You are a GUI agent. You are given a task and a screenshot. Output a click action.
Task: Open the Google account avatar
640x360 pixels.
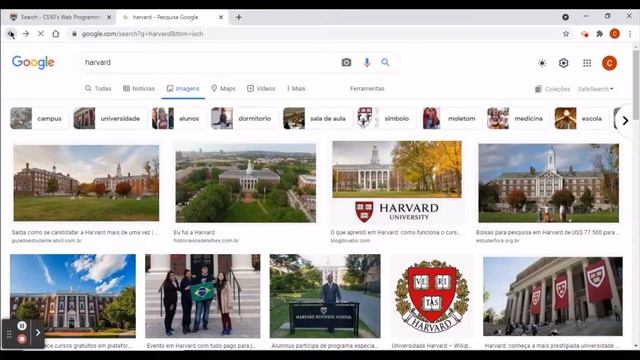609,63
